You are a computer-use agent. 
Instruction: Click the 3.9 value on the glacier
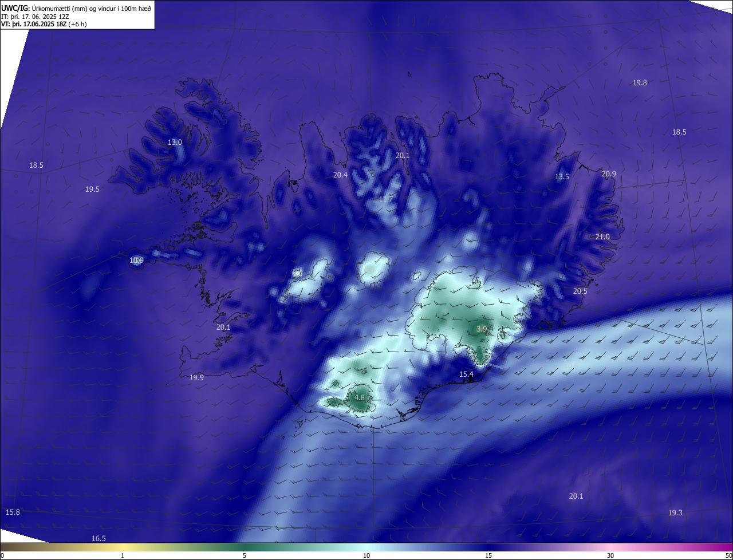tap(482, 329)
